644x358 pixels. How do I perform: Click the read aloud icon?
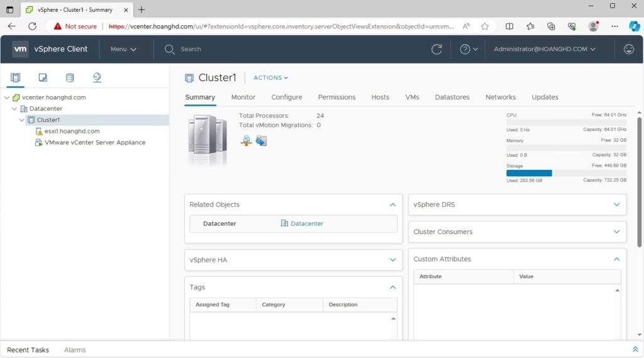(x=466, y=26)
